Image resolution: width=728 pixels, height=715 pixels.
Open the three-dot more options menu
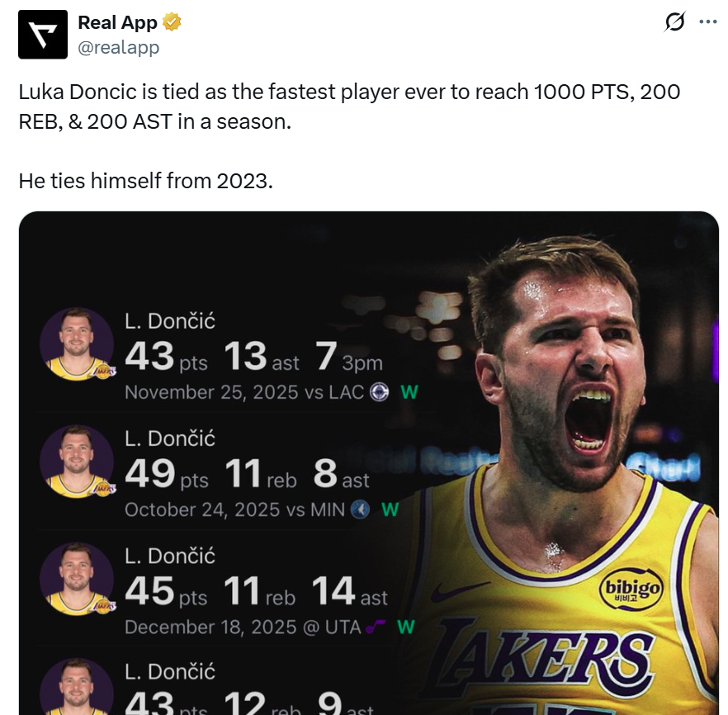point(708,22)
